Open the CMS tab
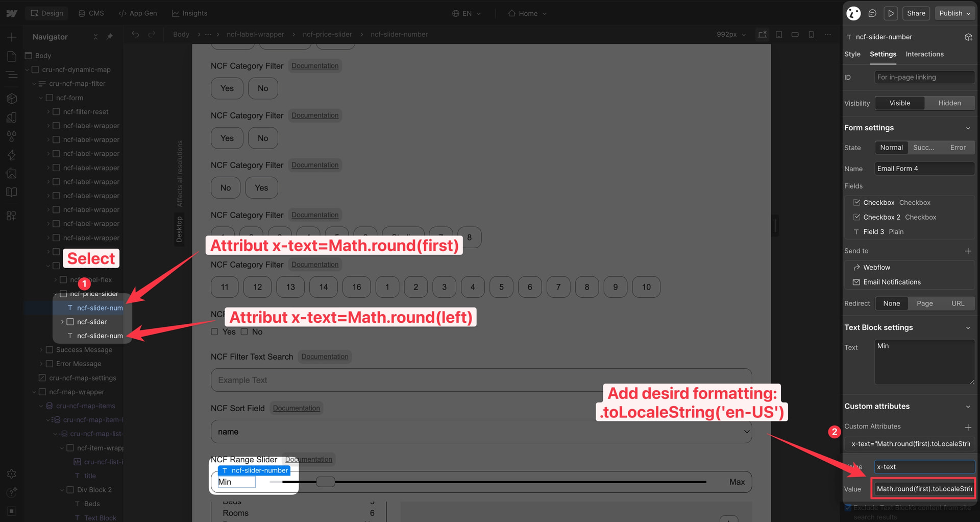Screen dimensions: 980x522 click(91, 13)
